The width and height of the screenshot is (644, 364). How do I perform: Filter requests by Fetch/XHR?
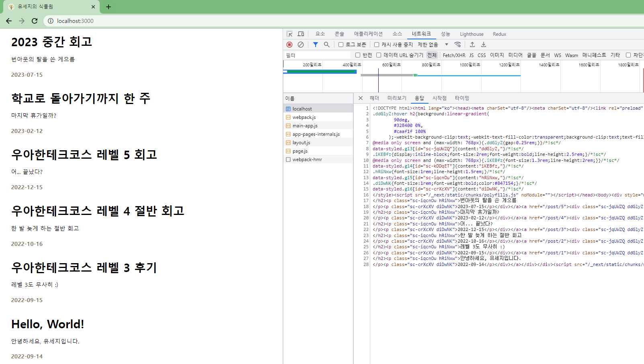[454, 55]
